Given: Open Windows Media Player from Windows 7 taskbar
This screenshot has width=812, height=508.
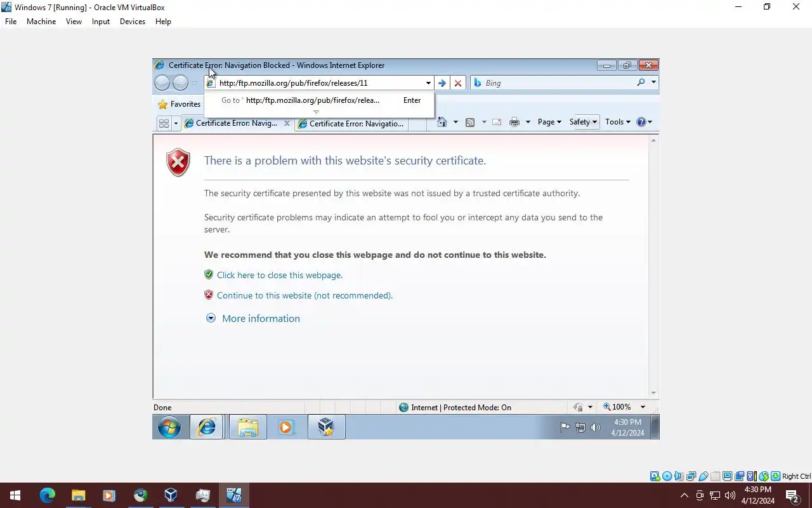Looking at the screenshot, I should (x=286, y=427).
